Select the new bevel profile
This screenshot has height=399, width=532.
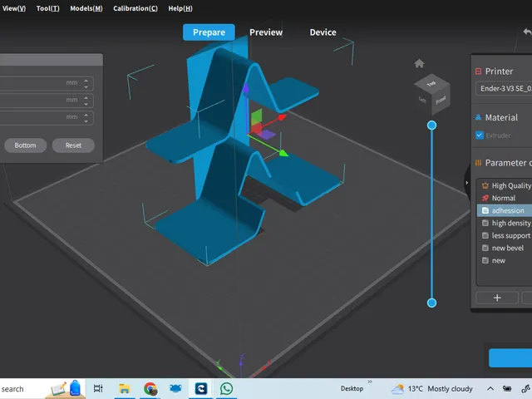point(505,248)
